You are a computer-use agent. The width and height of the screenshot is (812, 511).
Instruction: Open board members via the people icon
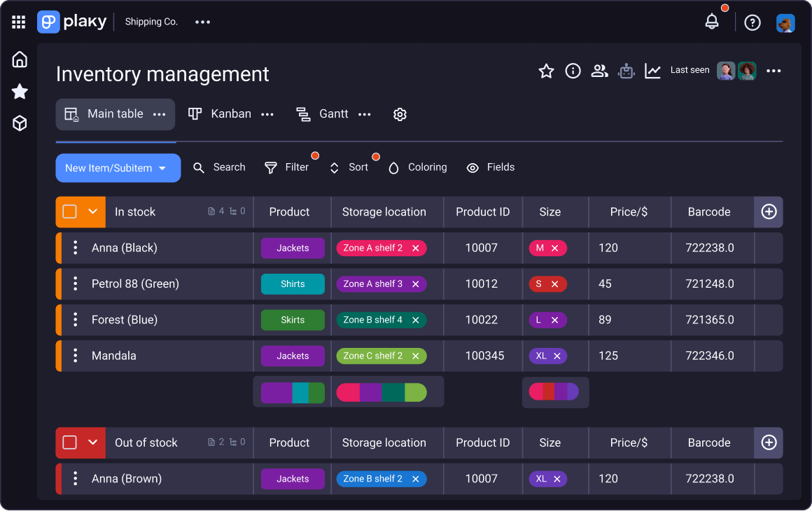tap(599, 71)
